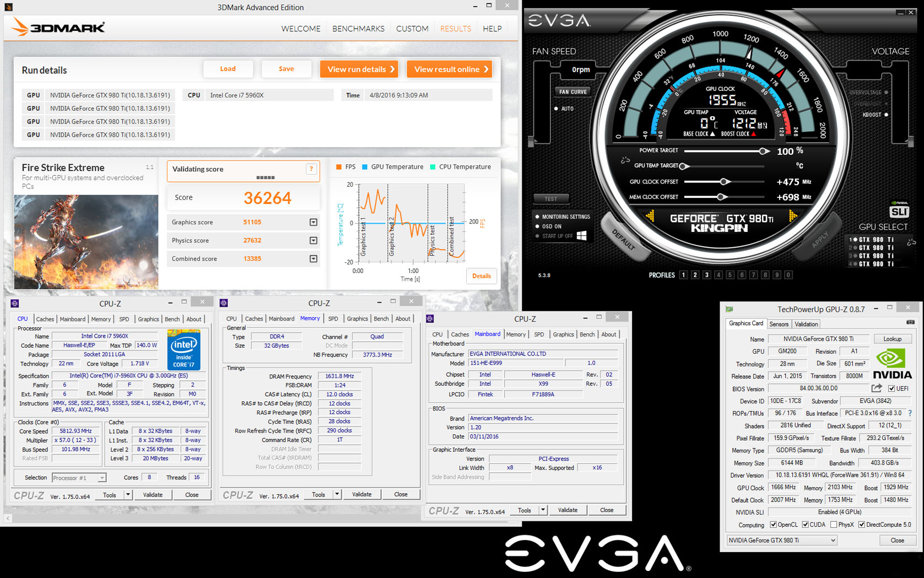The height and width of the screenshot is (578, 924).
Task: Click the 3DMark logo
Action: click(58, 27)
